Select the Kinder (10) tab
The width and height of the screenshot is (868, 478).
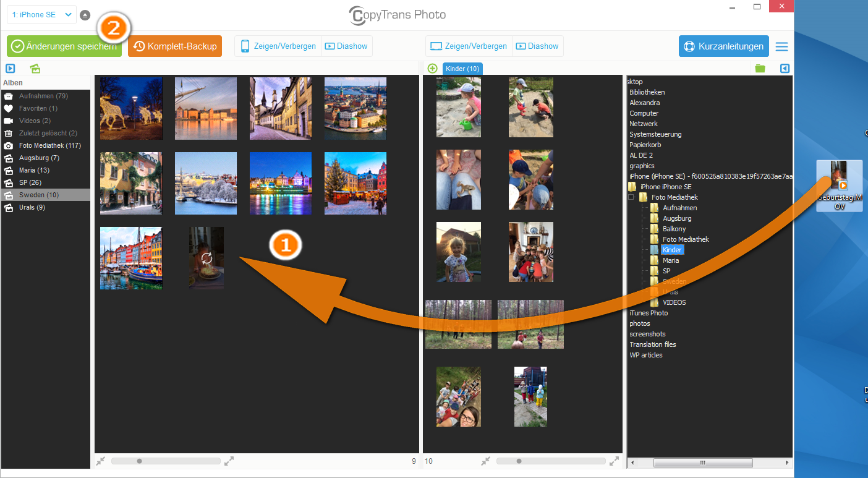[462, 69]
